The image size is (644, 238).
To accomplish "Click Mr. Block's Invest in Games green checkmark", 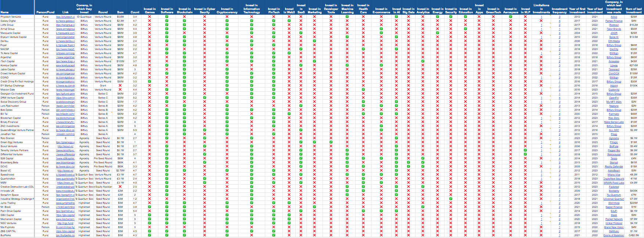I will coord(150,207).
